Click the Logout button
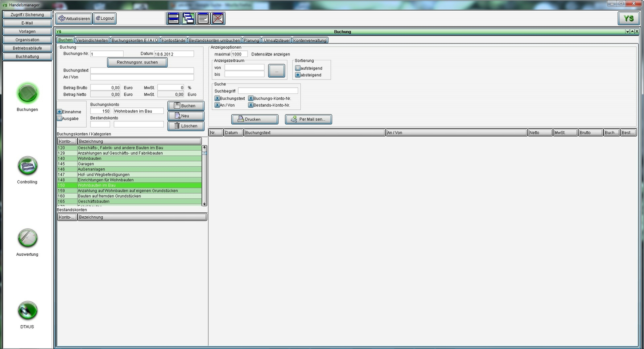644x349 pixels. pyautogui.click(x=105, y=18)
